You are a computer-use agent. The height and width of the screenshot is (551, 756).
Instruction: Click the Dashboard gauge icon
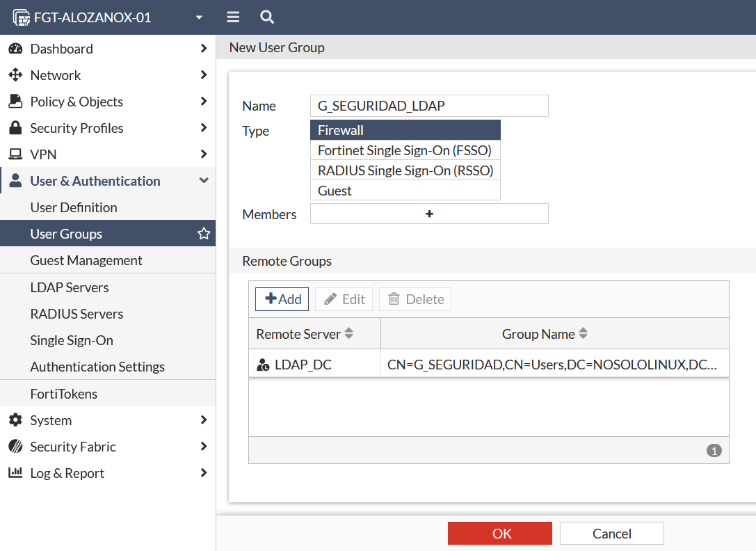[15, 49]
